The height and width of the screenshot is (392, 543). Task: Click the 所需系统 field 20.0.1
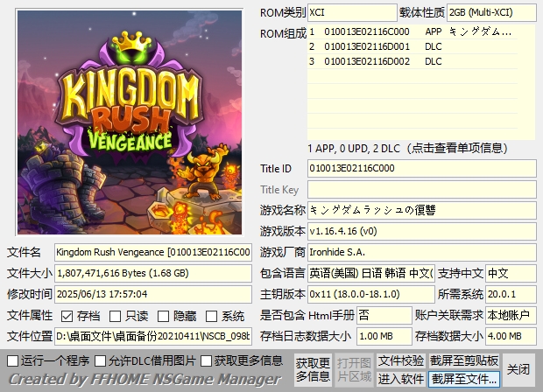tap(511, 294)
